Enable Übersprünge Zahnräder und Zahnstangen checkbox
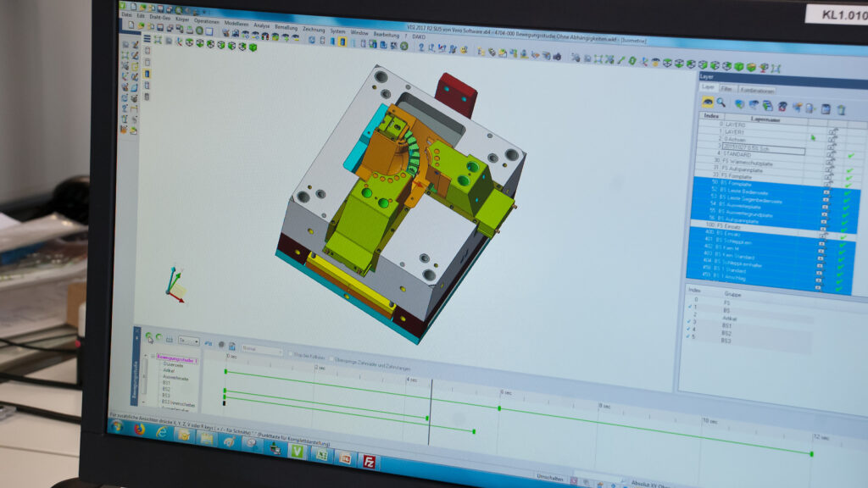Image resolution: width=868 pixels, height=488 pixels. (332, 359)
